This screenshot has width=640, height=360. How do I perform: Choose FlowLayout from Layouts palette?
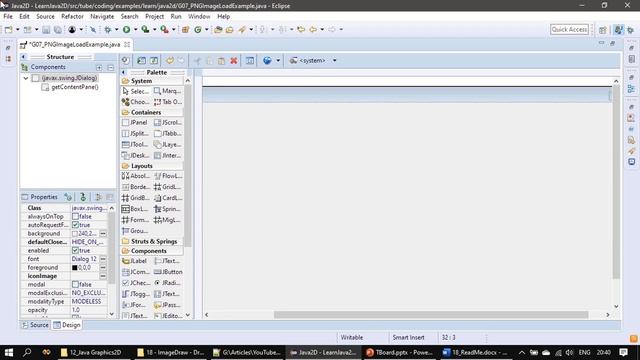(167, 176)
